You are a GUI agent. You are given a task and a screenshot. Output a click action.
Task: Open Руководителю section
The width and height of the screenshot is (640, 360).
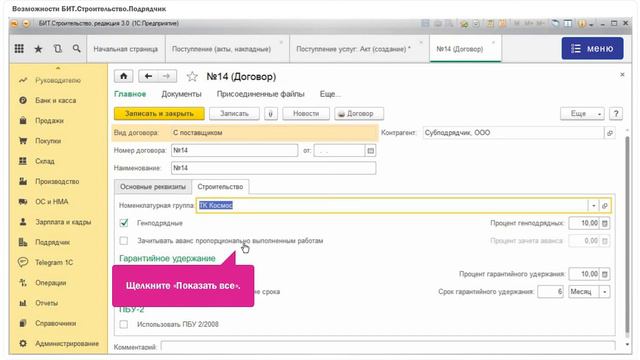click(58, 80)
